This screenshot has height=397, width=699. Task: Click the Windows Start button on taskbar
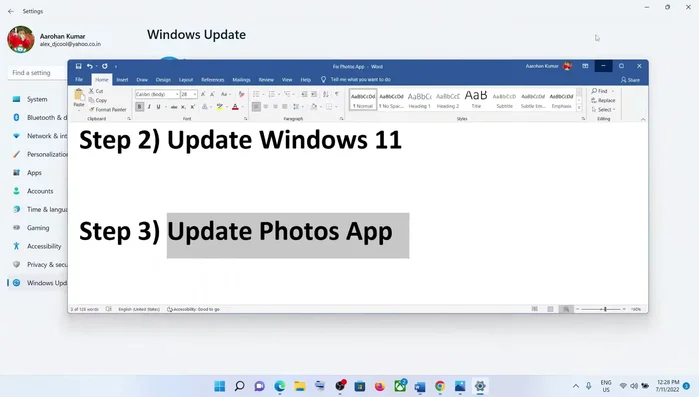point(220,386)
